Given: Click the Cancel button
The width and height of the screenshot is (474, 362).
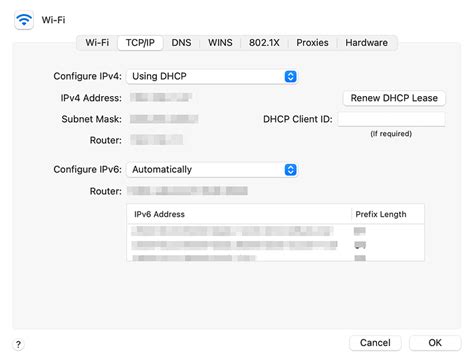Looking at the screenshot, I should [375, 343].
